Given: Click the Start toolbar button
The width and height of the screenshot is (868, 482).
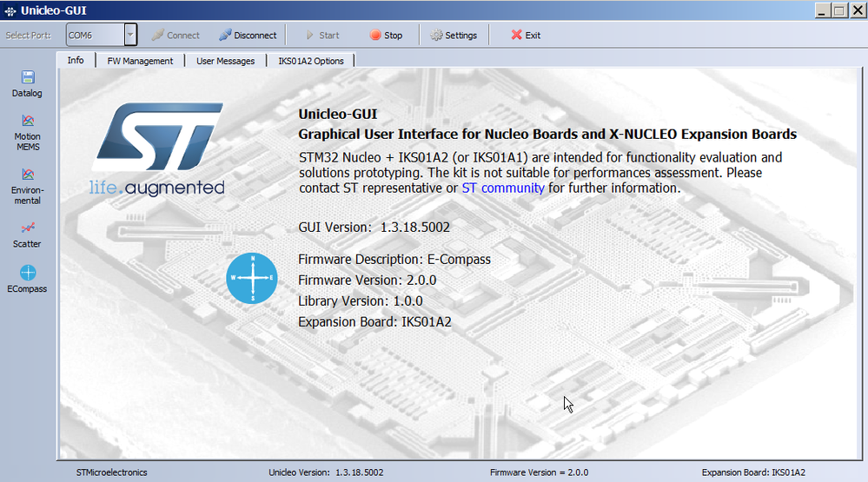Looking at the screenshot, I should click(322, 36).
